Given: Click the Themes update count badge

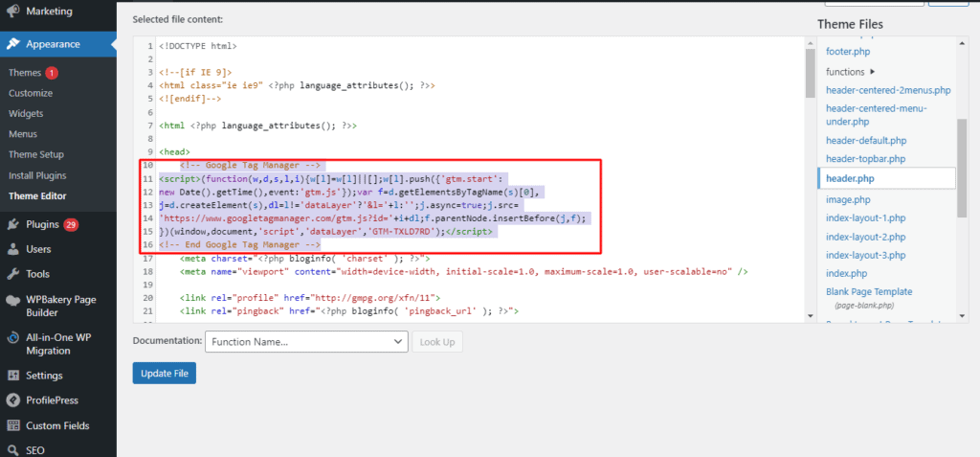Looking at the screenshot, I should pos(52,73).
